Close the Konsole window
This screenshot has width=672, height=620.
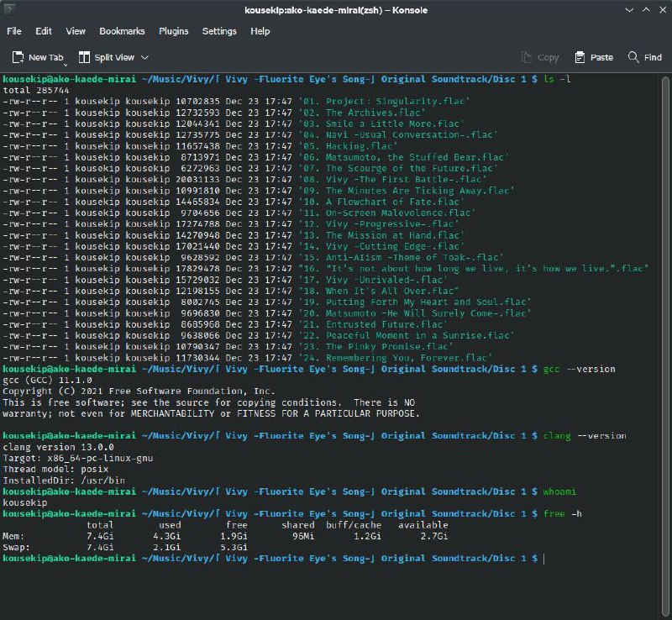[663, 10]
